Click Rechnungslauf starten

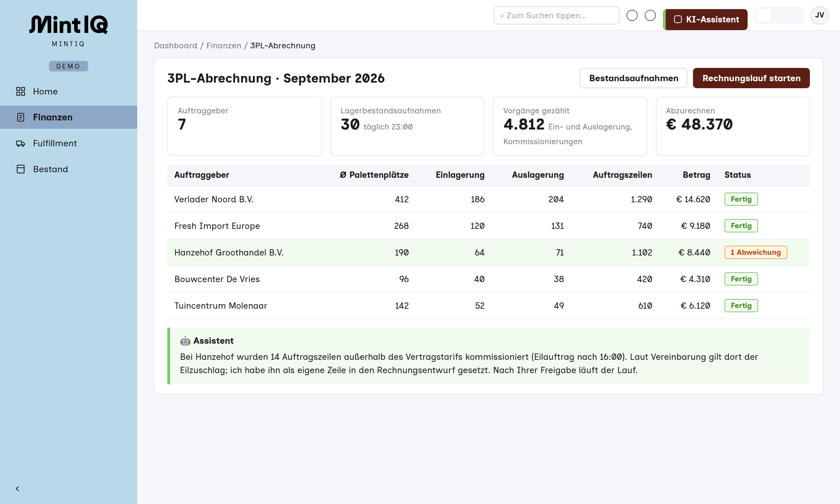pos(751,78)
